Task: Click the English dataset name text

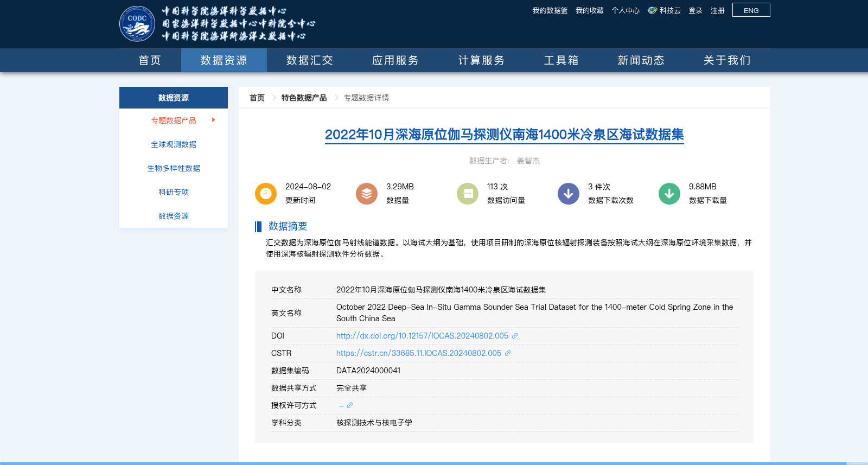Action: point(534,313)
